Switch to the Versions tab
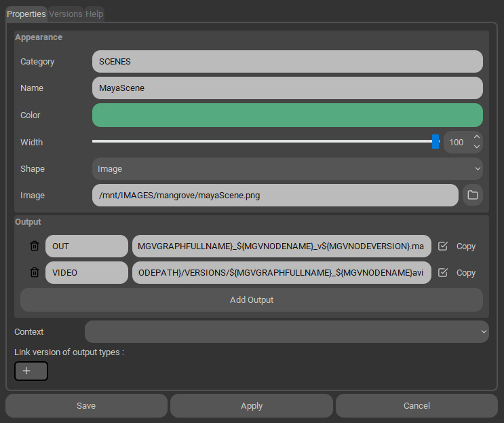Screen dimensions: 504x423 click(x=65, y=14)
